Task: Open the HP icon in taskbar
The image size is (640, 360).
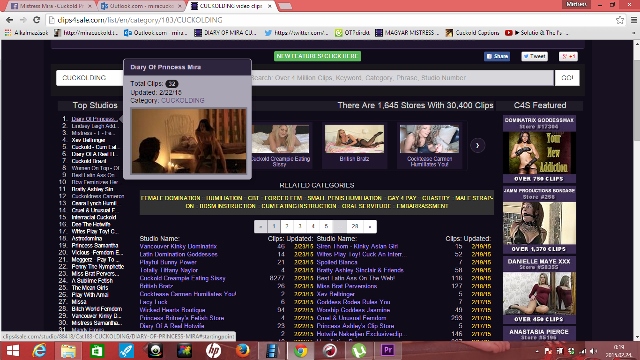Action: coord(213,351)
